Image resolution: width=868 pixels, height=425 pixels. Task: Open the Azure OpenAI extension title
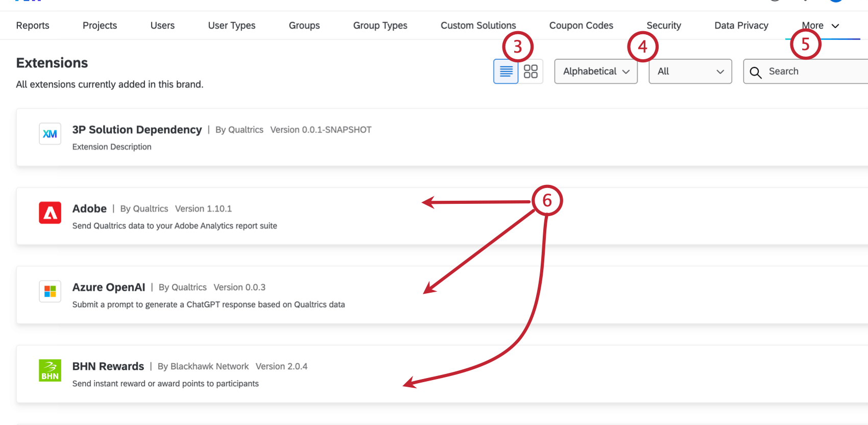tap(109, 287)
